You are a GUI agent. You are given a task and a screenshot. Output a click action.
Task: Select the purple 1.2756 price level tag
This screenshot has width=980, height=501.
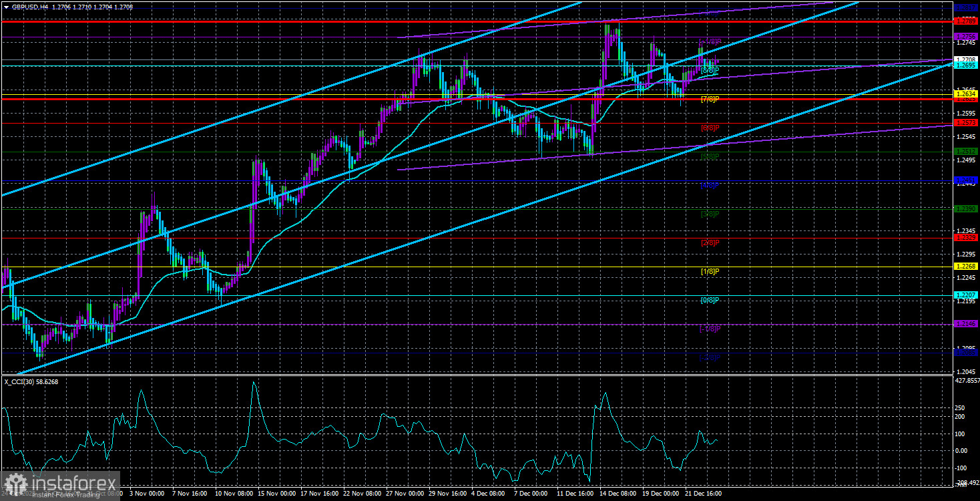click(965, 36)
